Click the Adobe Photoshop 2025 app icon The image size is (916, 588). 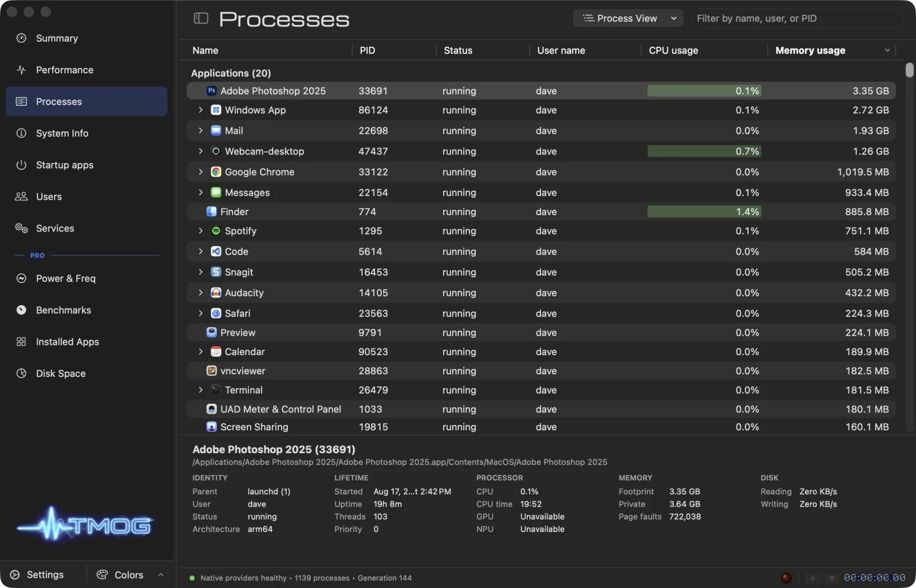pos(212,91)
